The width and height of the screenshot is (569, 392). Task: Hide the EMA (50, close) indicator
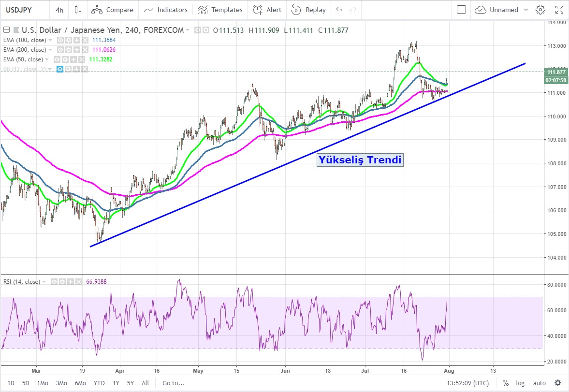(57, 59)
